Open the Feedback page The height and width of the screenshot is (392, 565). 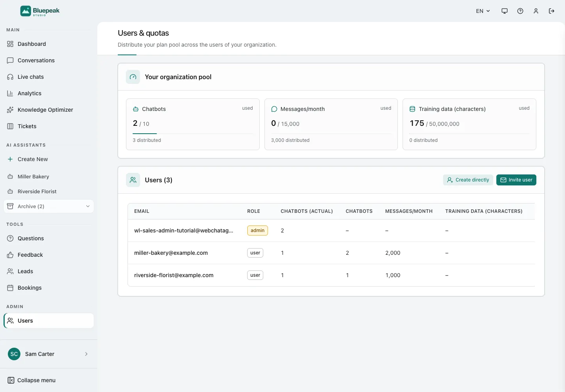point(49,255)
